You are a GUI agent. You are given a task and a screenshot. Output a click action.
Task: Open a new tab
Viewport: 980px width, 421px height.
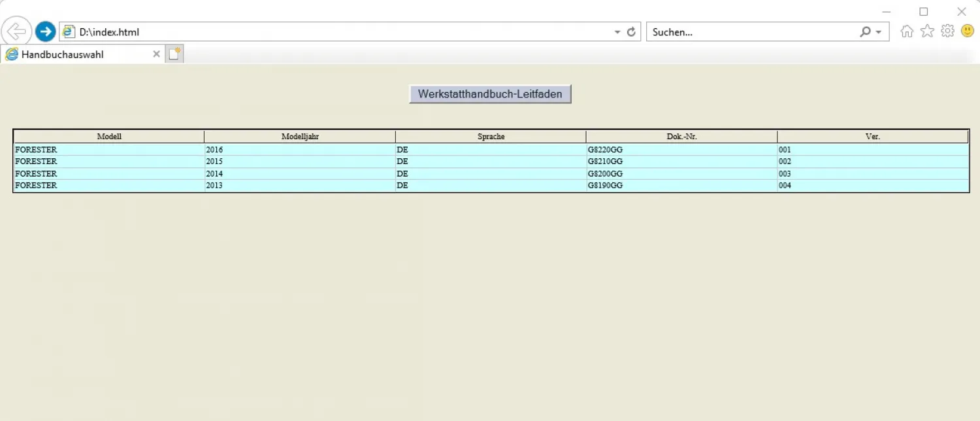(174, 54)
